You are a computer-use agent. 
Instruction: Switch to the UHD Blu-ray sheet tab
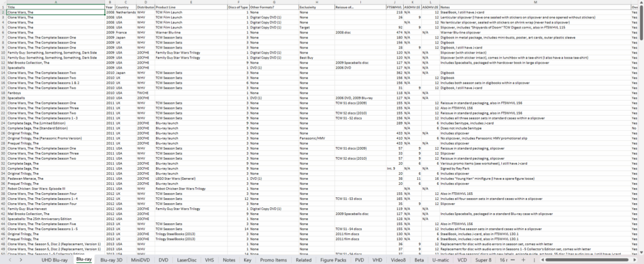pyautogui.click(x=54, y=258)
